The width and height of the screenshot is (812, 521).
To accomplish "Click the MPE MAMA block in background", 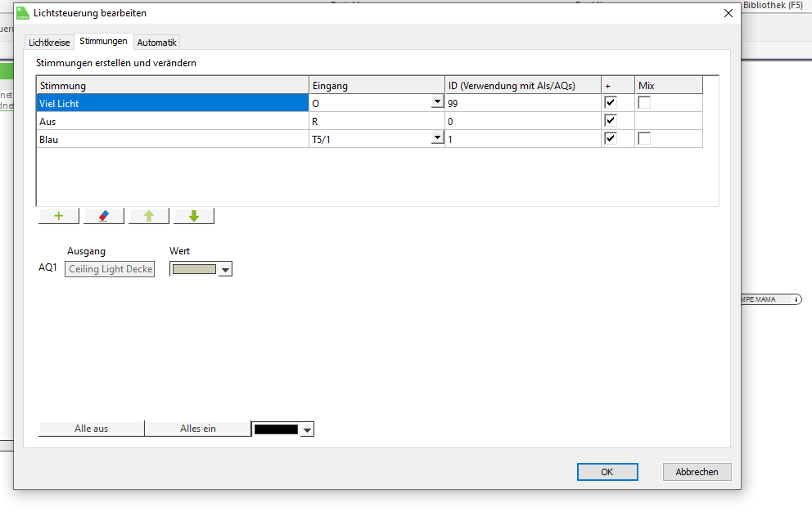I will pos(770,299).
